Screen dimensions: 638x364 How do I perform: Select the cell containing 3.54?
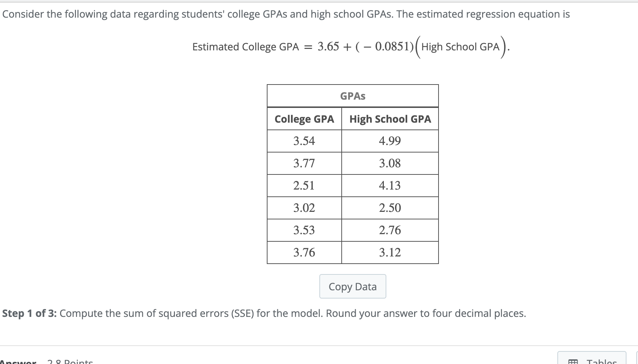304,141
